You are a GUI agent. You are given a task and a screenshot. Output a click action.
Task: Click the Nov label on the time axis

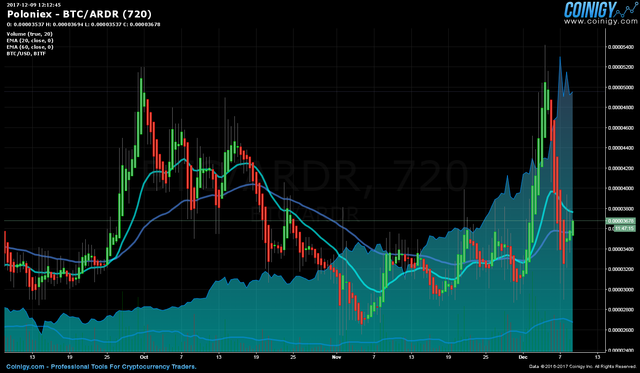pyautogui.click(x=336, y=357)
